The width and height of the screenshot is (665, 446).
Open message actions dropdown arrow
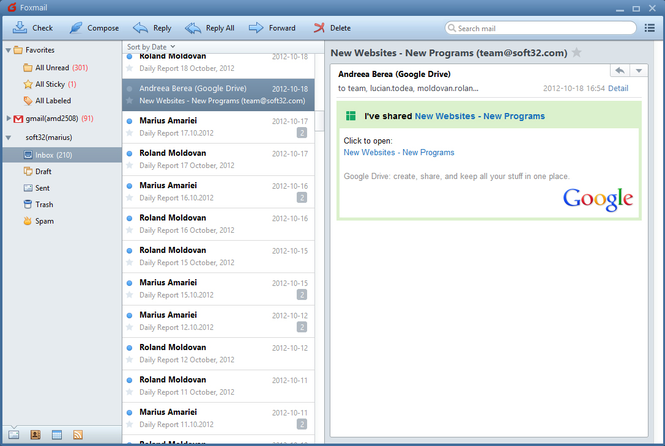tap(639, 70)
